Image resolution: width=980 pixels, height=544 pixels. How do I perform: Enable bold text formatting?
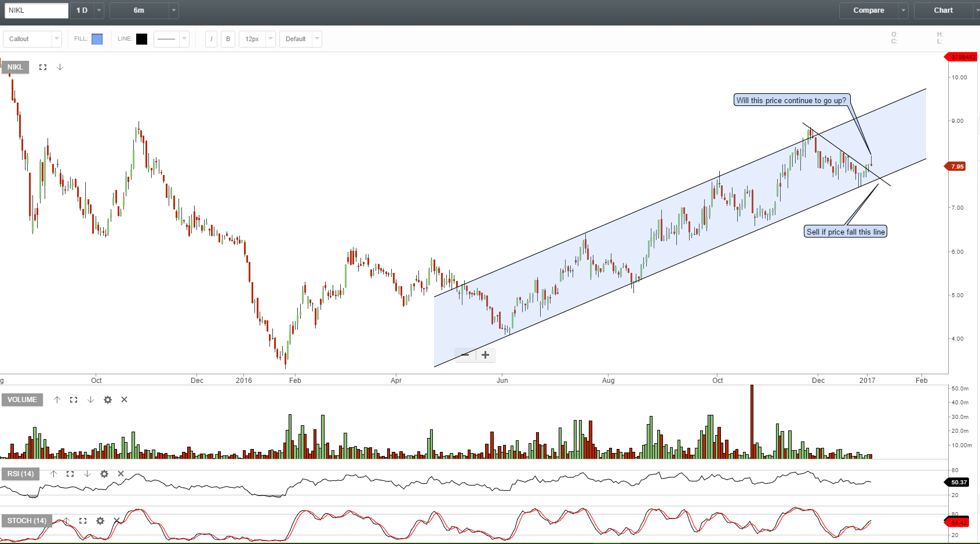pyautogui.click(x=228, y=39)
